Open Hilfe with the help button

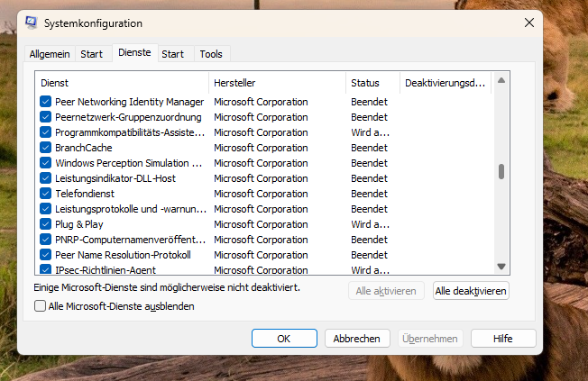503,339
